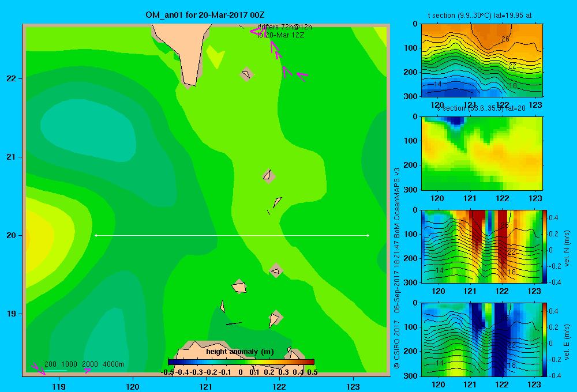Click the small island near 22N 121.5E

point(246,74)
